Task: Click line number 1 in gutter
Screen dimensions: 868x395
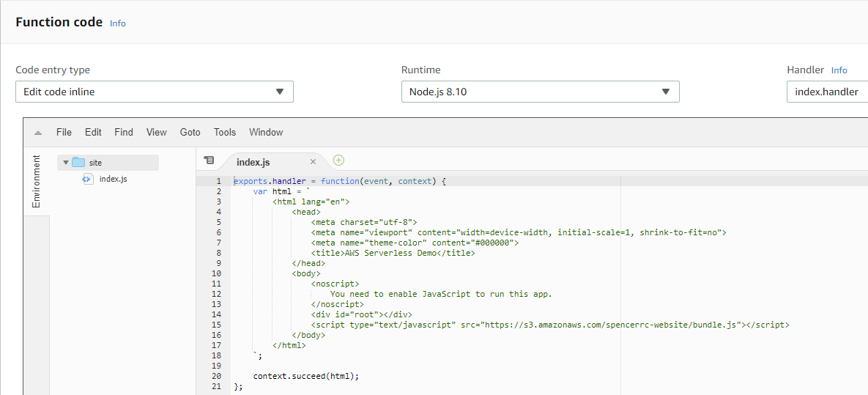Action: pos(219,181)
